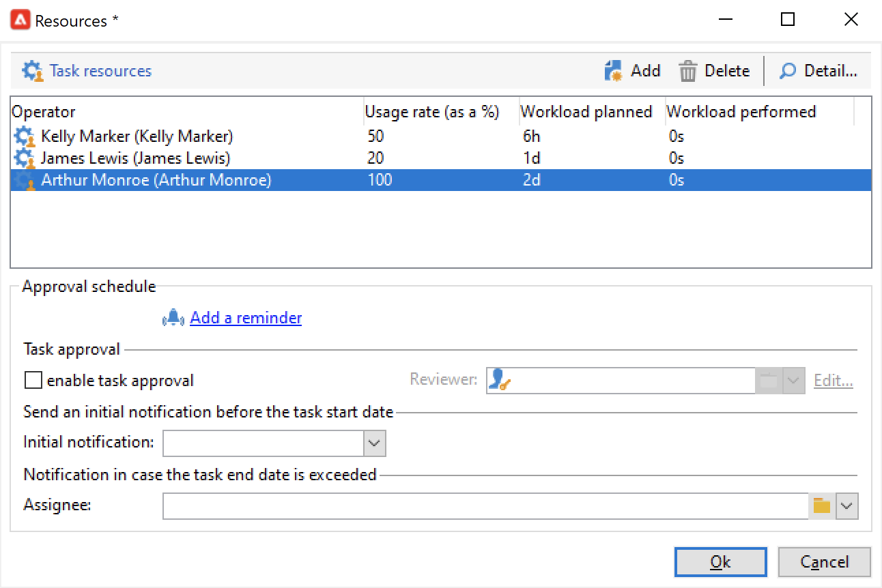Image resolution: width=882 pixels, height=588 pixels.
Task: Open the Assignee dropdown arrow
Action: (847, 506)
